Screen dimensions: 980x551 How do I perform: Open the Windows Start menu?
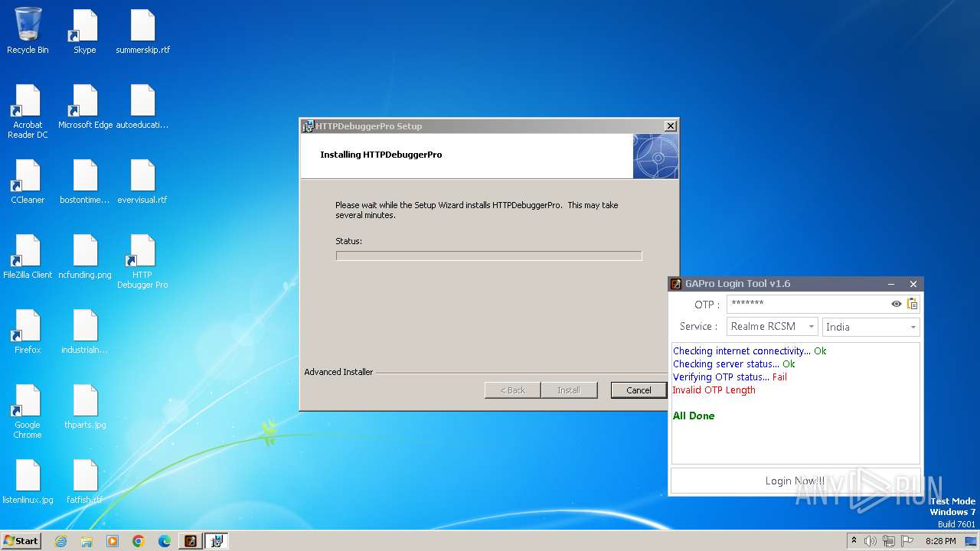point(21,540)
